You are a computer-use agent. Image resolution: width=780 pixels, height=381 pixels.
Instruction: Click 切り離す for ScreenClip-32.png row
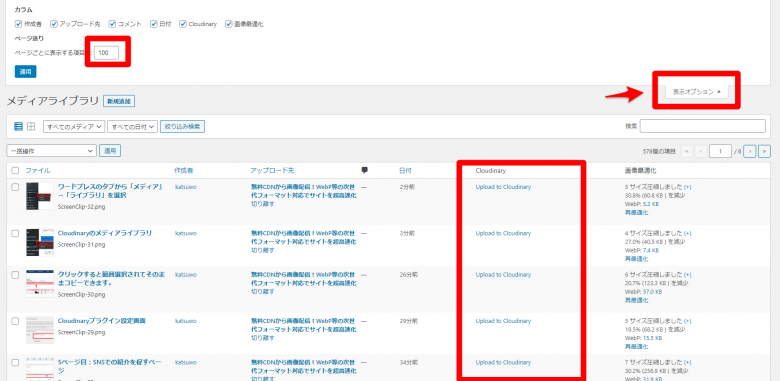click(x=262, y=204)
